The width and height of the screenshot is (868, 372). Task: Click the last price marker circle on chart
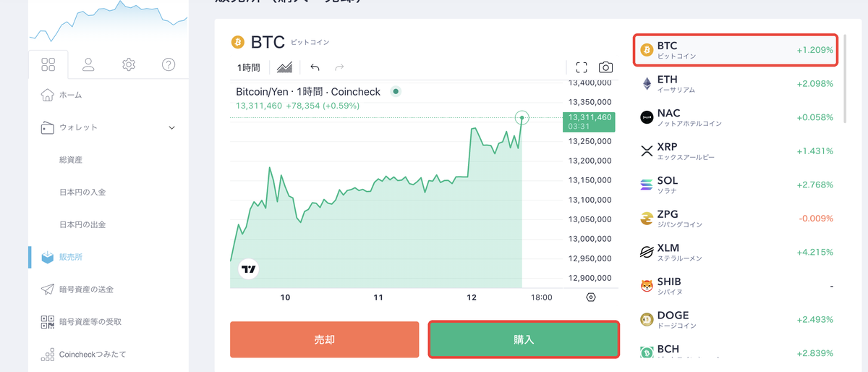[x=522, y=117]
